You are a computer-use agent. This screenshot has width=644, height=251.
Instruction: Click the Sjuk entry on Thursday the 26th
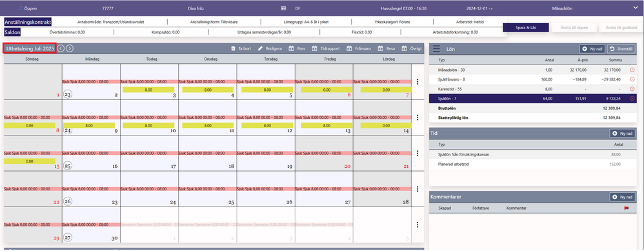point(266,188)
